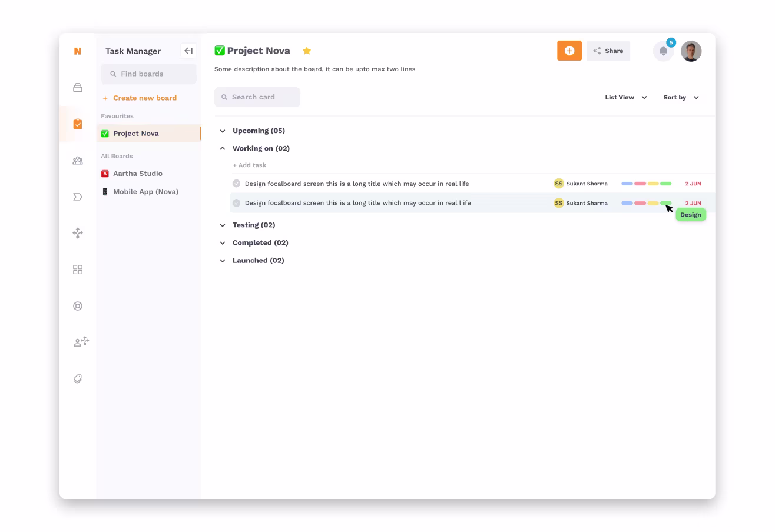Open the lifebuoy support icon in left rail
The image size is (775, 532).
(78, 306)
